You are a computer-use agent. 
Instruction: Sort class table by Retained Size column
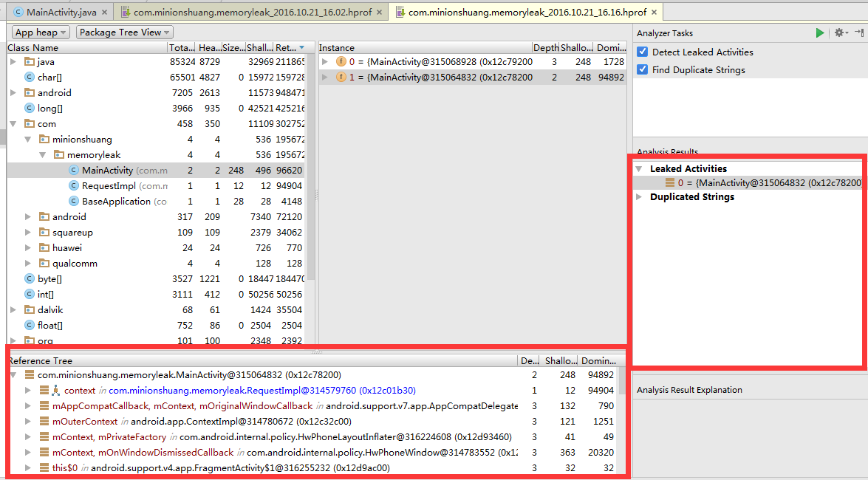[290, 47]
